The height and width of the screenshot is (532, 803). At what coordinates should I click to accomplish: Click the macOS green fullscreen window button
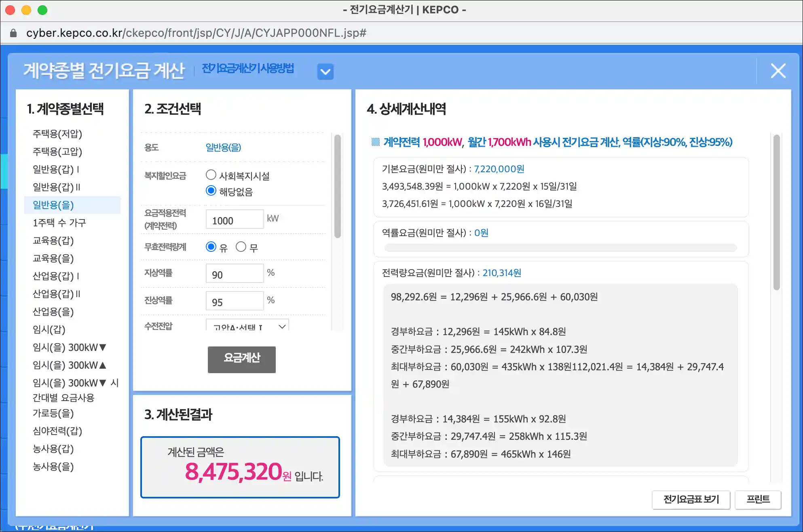click(42, 10)
